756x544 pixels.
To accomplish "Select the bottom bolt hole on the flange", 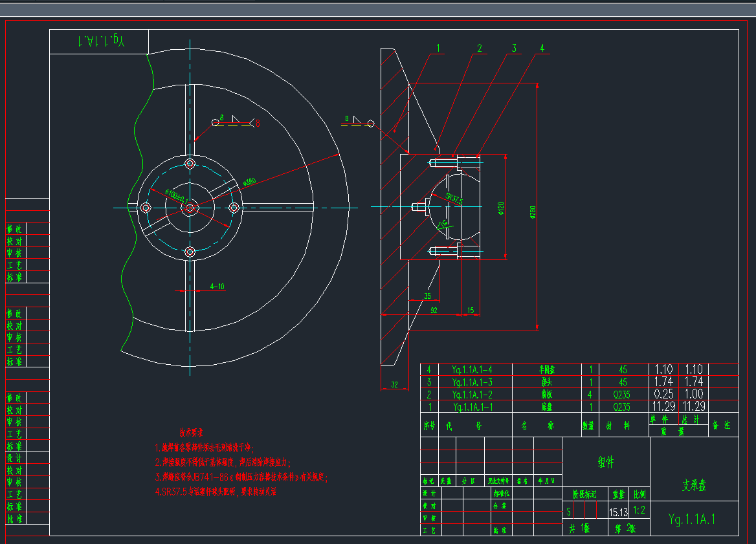I will coord(190,252).
